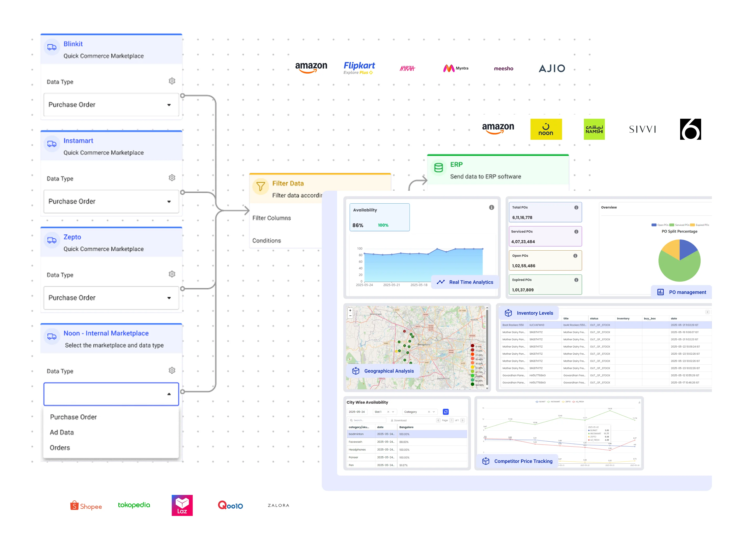Click refresh button in City Wise Availability
The image size is (756, 538).
point(446,412)
